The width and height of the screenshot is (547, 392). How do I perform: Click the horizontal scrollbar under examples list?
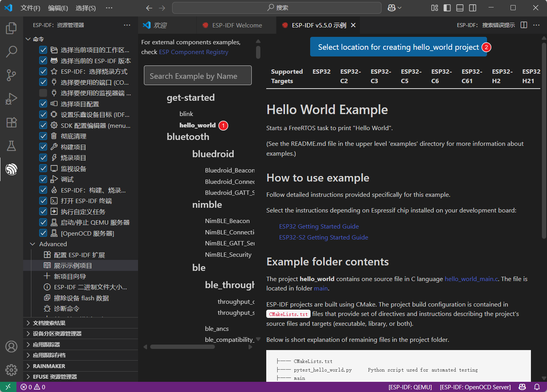[x=182, y=347]
